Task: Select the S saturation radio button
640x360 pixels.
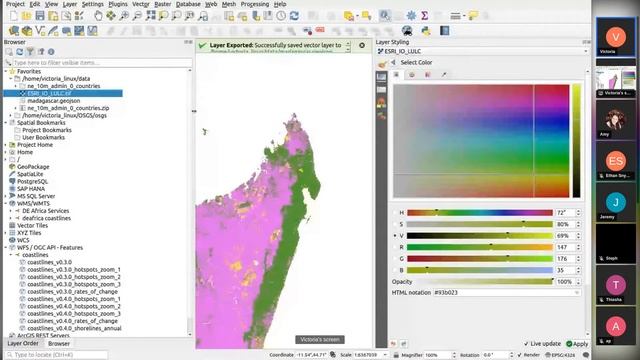Action: click(x=395, y=224)
